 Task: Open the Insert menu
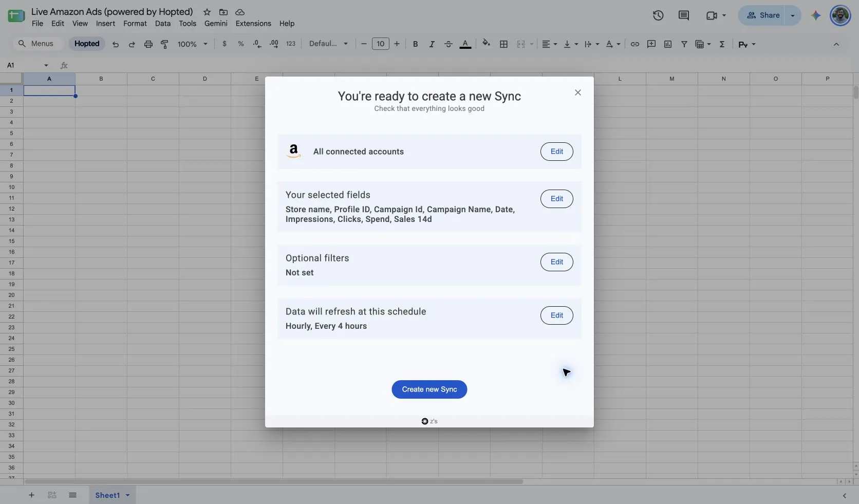click(105, 24)
